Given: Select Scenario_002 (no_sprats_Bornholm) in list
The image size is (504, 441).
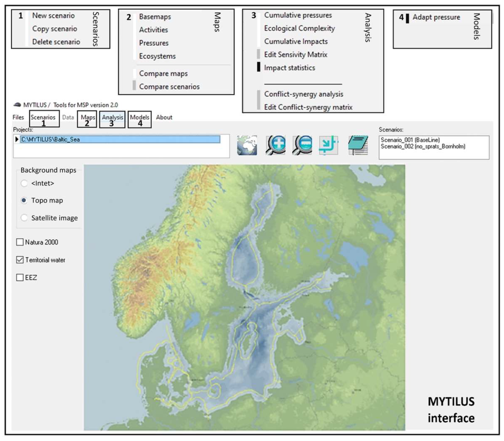Looking at the screenshot, I should [x=423, y=147].
